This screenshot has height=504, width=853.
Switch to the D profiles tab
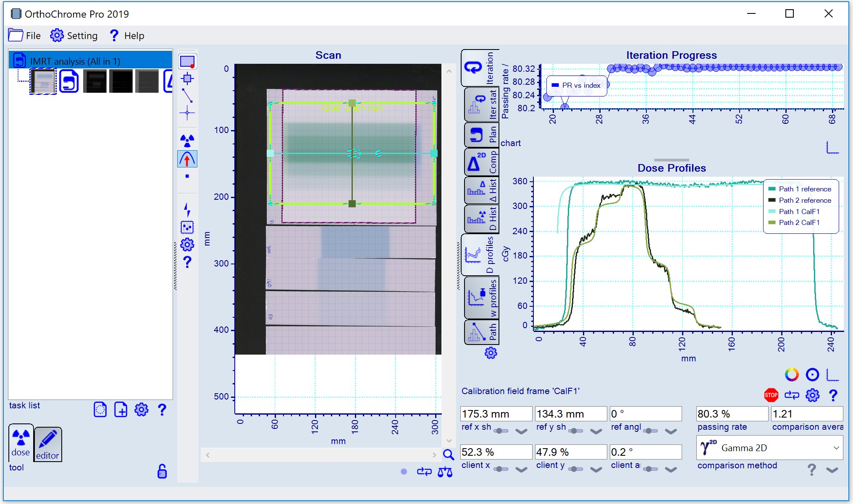[x=480, y=254]
